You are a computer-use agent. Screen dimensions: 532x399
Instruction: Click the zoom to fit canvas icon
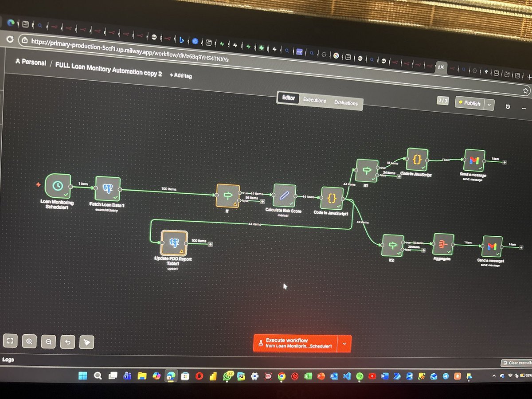(10, 341)
